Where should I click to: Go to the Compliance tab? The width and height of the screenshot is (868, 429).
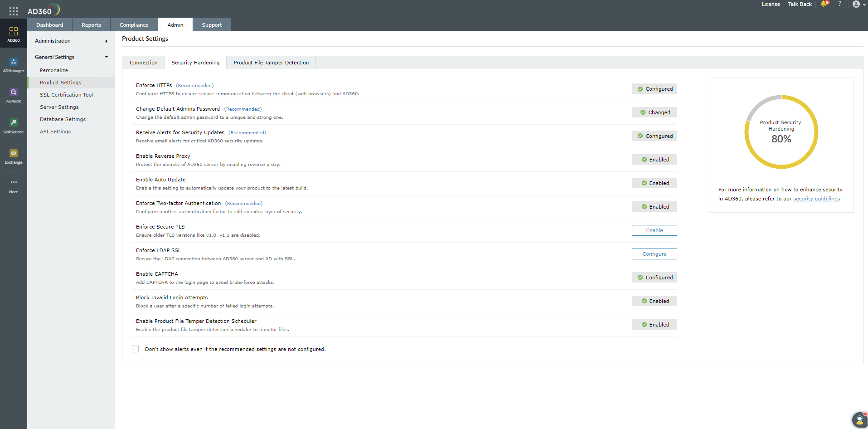pyautogui.click(x=134, y=24)
